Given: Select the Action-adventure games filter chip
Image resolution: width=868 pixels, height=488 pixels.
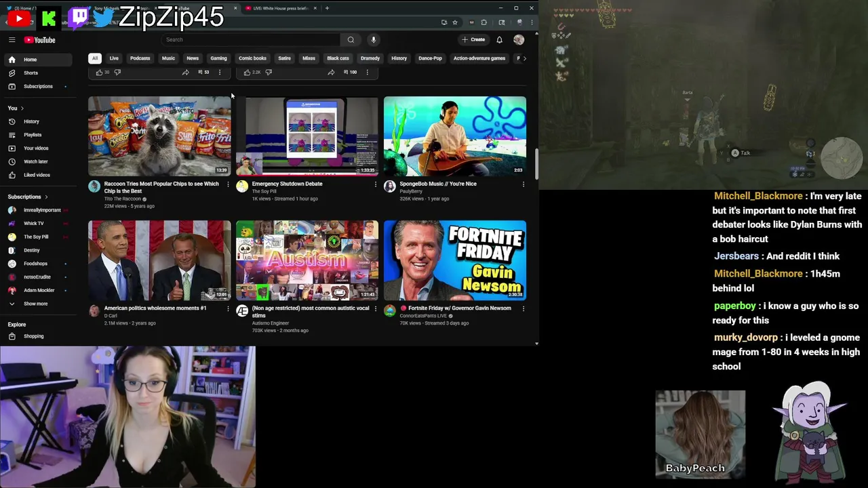Looking at the screenshot, I should click(479, 58).
